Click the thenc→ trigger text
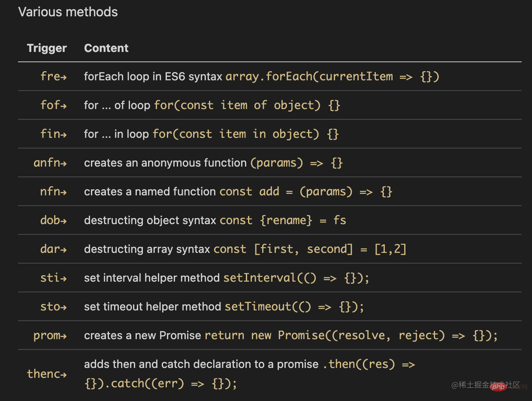Screen dimensions: 532x401 coord(47,374)
